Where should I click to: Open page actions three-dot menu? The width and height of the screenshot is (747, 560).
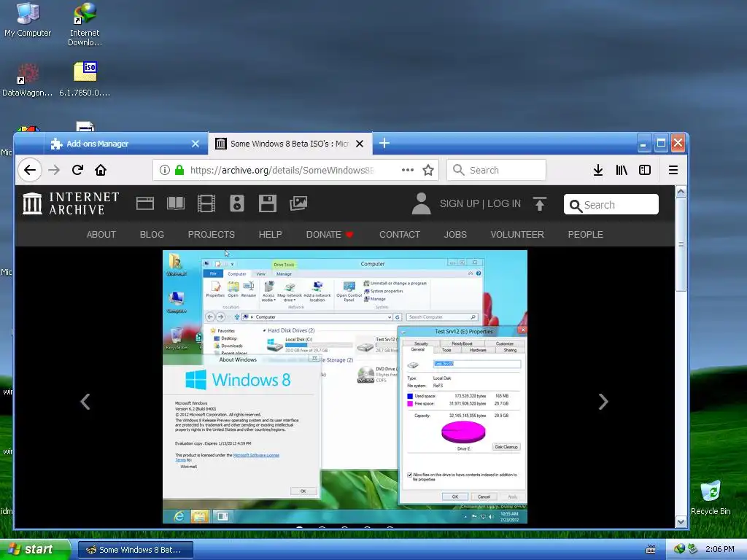[x=407, y=170]
